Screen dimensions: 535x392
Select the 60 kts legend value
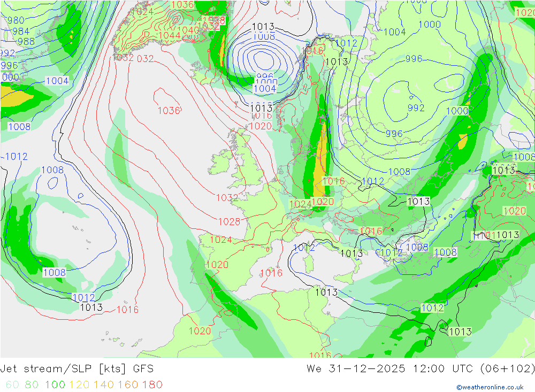pos(12,385)
